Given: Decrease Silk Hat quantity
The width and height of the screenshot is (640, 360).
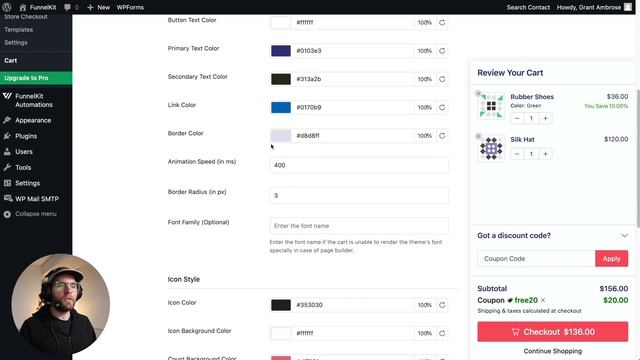Looking at the screenshot, I should (517, 154).
